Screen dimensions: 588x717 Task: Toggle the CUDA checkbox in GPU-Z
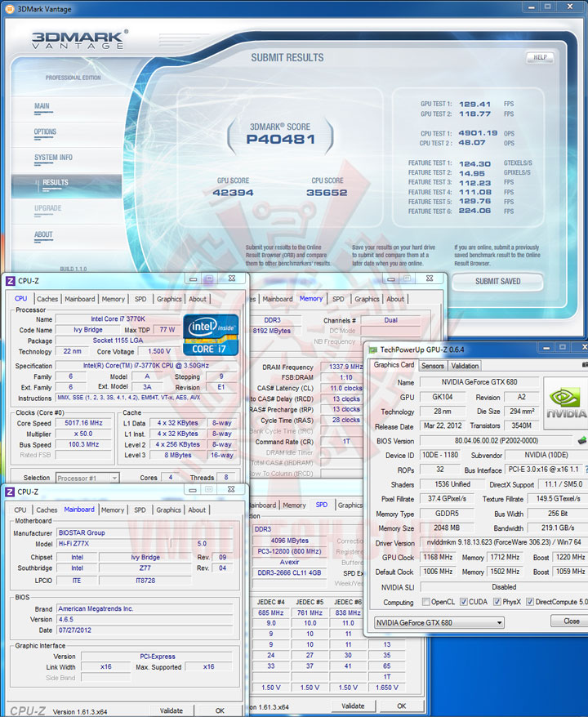click(x=464, y=601)
